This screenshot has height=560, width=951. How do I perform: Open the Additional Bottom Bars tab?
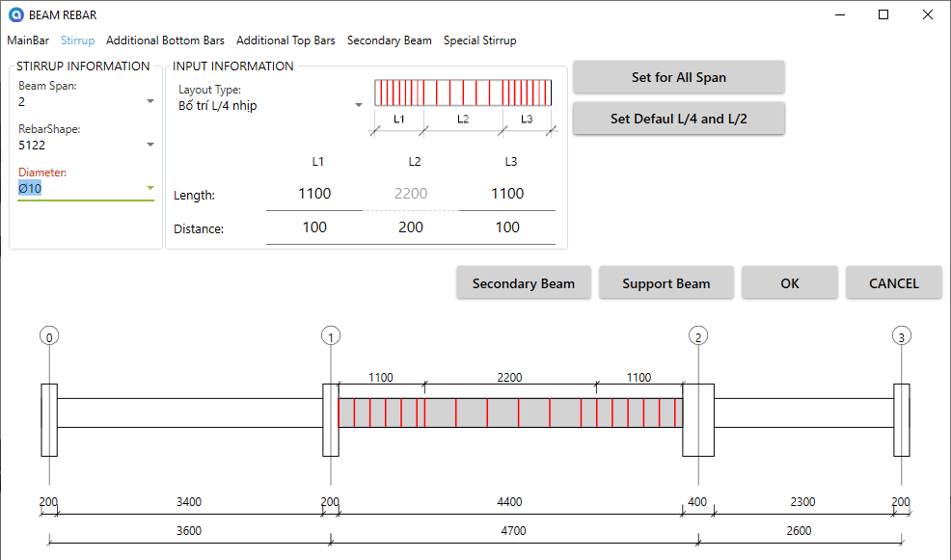tap(165, 40)
